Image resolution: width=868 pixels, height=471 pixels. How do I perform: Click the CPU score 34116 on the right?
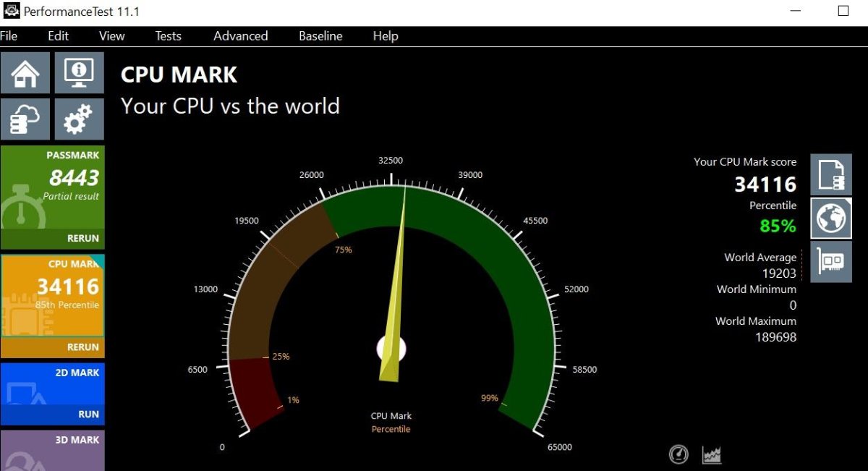coord(765,184)
